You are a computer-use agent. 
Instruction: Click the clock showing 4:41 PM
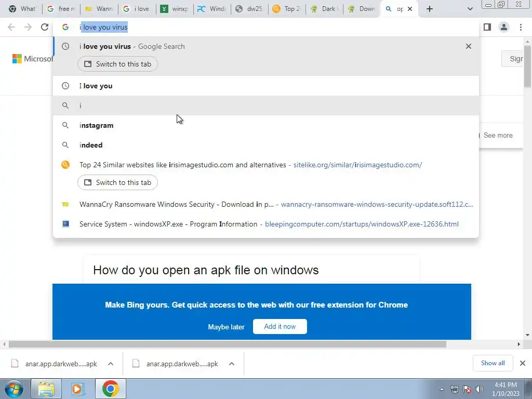[506, 389]
